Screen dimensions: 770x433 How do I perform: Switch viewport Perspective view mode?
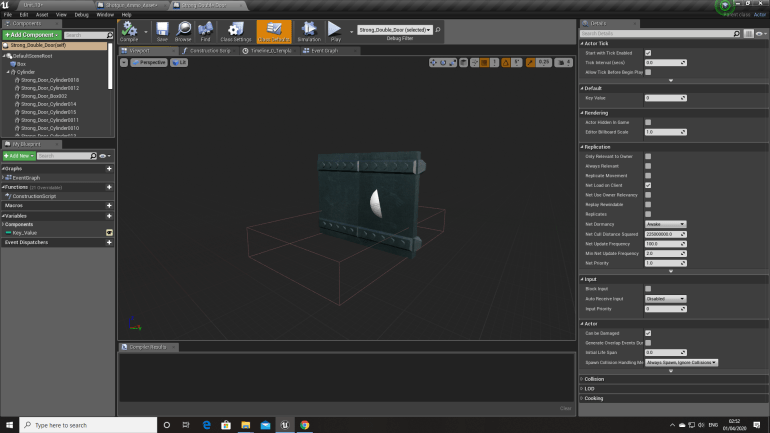149,62
